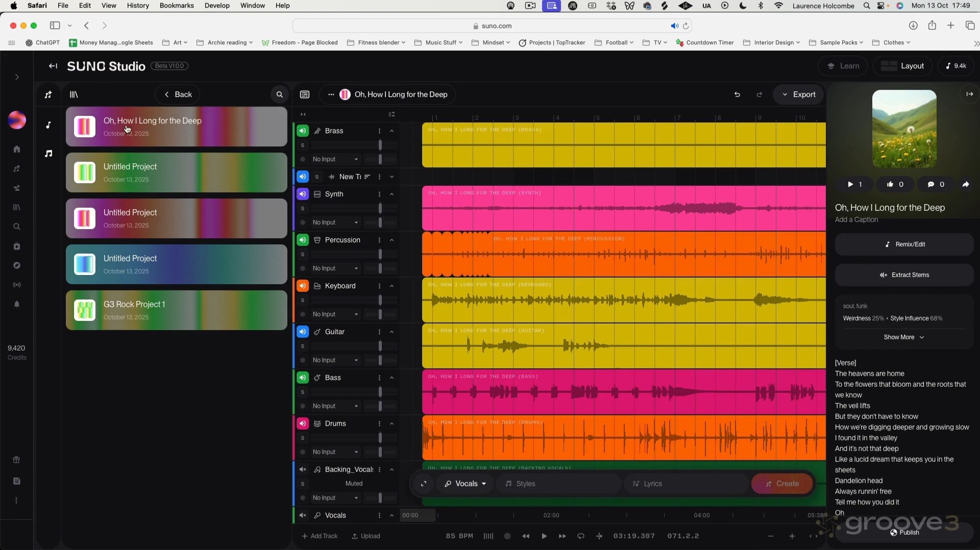Open No Input dropdown on Percussion track
The image size is (980, 550).
[x=335, y=268]
